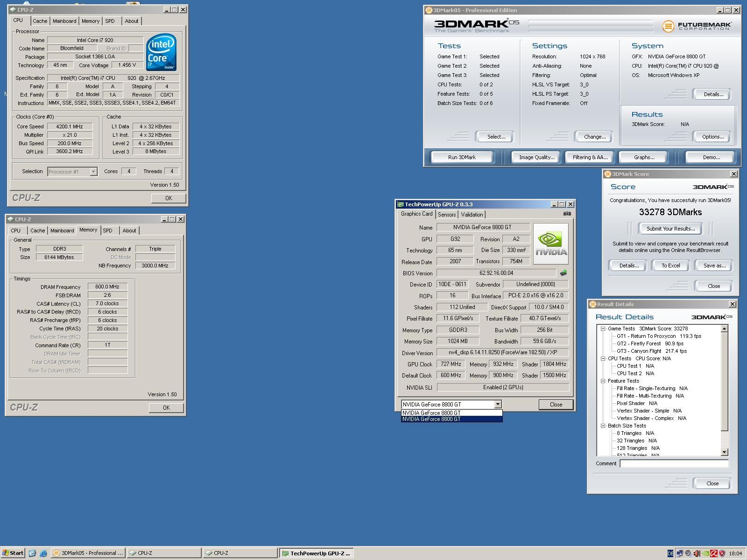Click Select... under Tests in 3DMark05
The height and width of the screenshot is (560, 747).
[496, 137]
